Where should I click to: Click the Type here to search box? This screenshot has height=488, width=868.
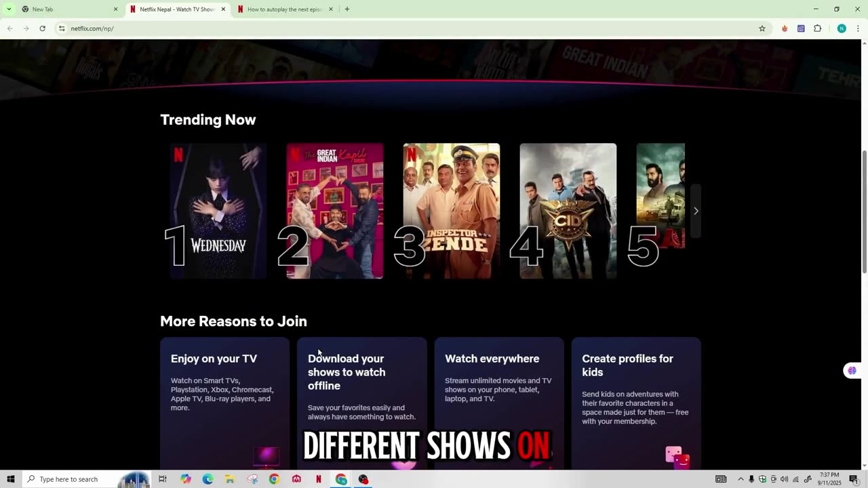(x=88, y=479)
